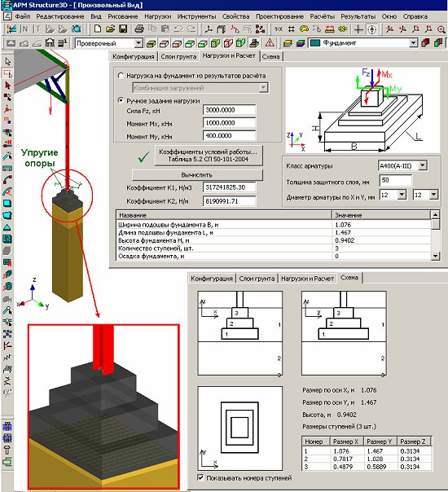The height and width of the screenshot is (492, 448).
Task: Click the working condition coefficients button
Action: click(x=209, y=156)
